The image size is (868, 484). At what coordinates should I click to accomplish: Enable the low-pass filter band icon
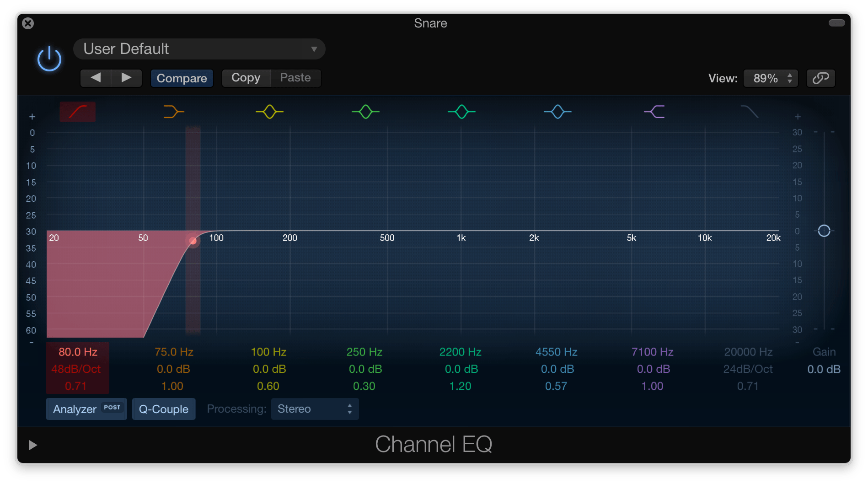[x=749, y=112]
